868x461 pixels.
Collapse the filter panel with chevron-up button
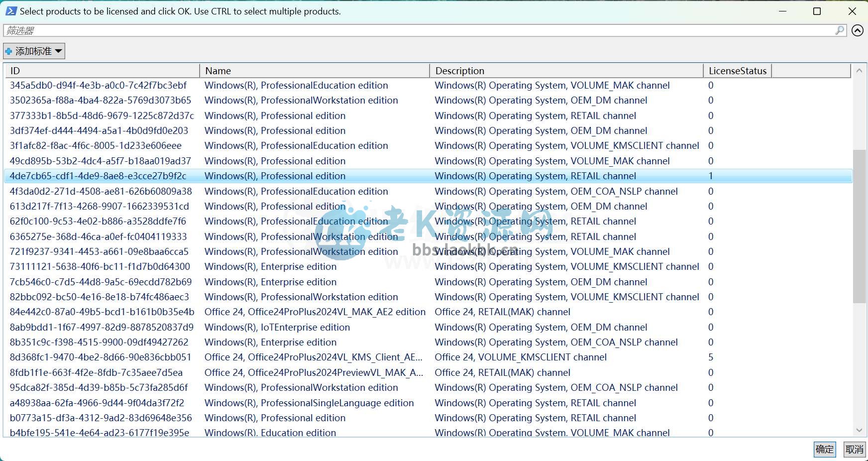coord(857,31)
